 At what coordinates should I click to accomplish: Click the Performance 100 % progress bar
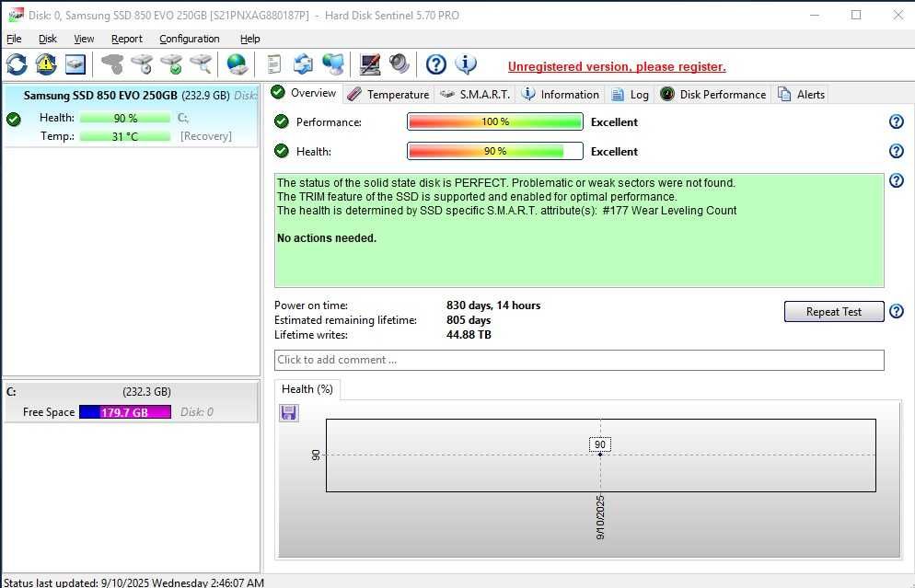[x=495, y=121]
